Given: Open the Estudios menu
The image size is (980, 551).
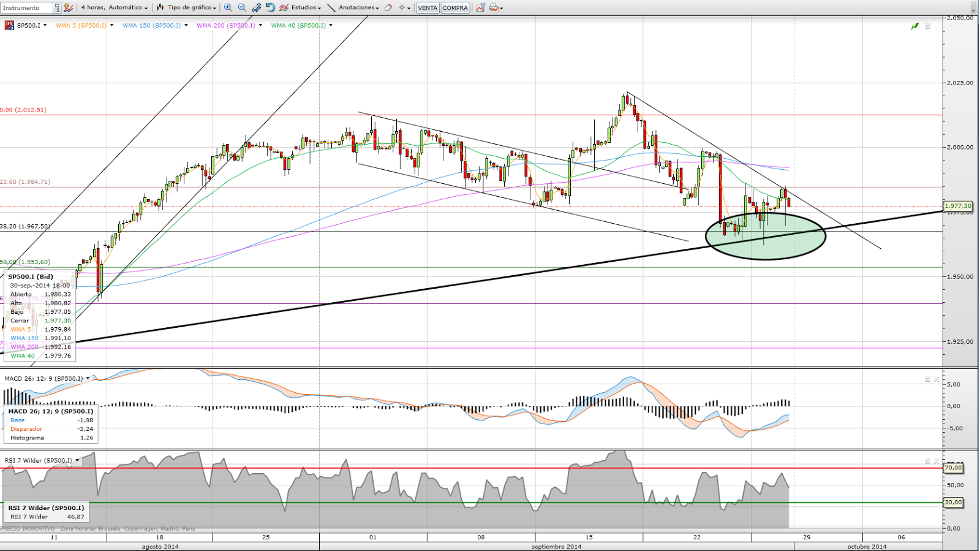Looking at the screenshot, I should 306,7.
